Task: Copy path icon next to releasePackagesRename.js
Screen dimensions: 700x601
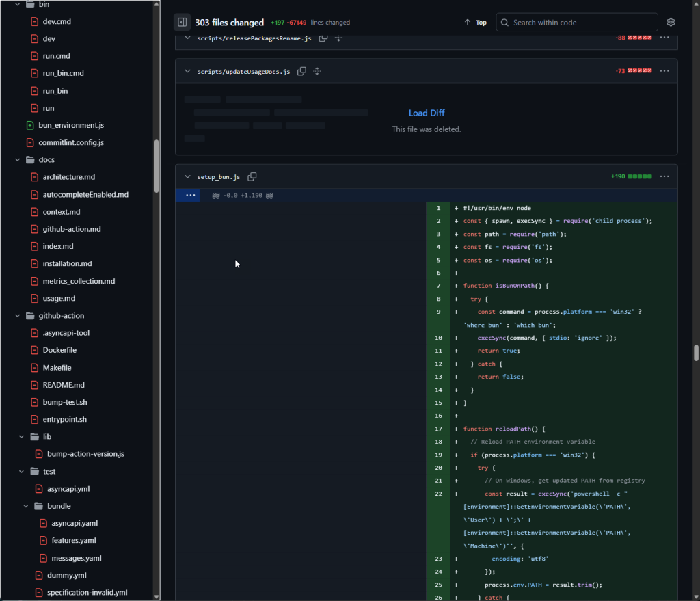Action: [322, 38]
